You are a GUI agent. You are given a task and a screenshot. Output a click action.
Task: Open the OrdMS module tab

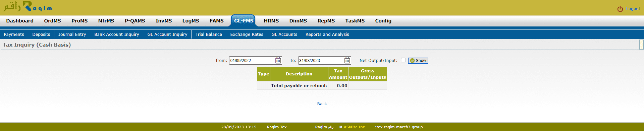click(52, 21)
